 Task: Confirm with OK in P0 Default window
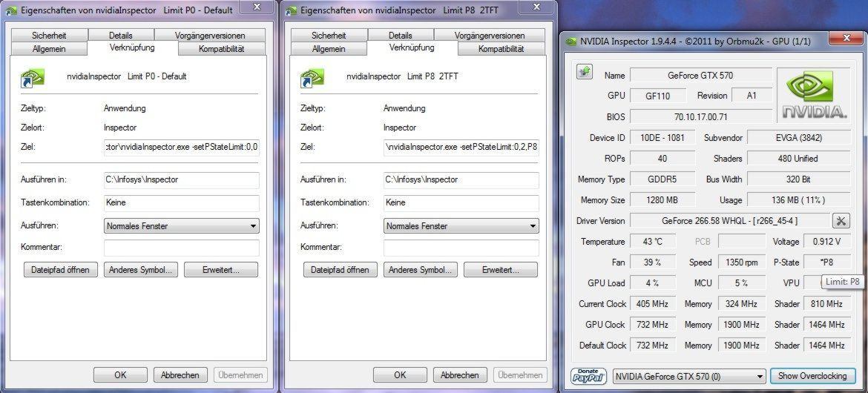pyautogui.click(x=121, y=374)
